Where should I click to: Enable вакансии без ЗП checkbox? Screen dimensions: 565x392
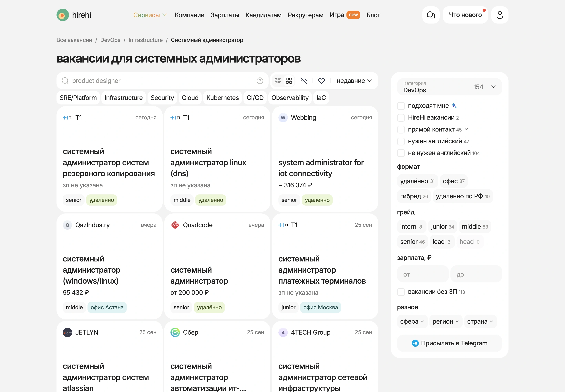401,292
